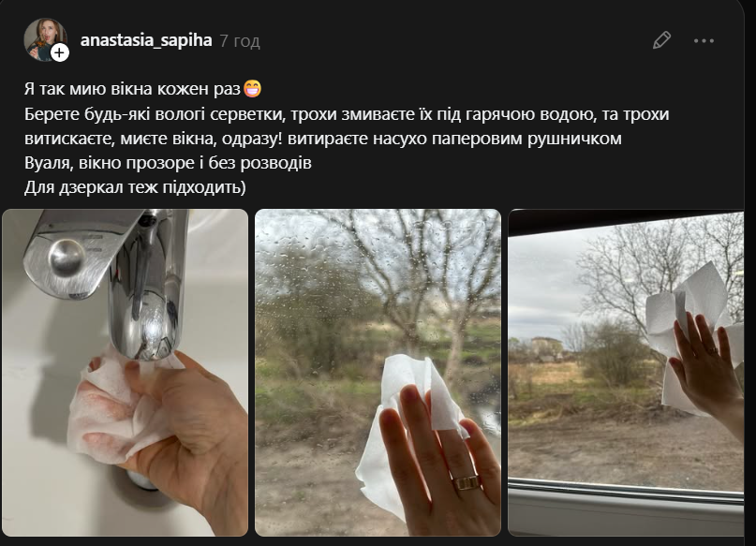View the rainy window wiping photo
756x546 pixels.
[378, 372]
